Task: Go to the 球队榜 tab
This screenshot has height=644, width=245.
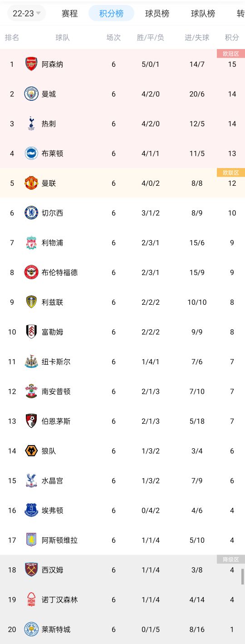Action: pos(203,14)
